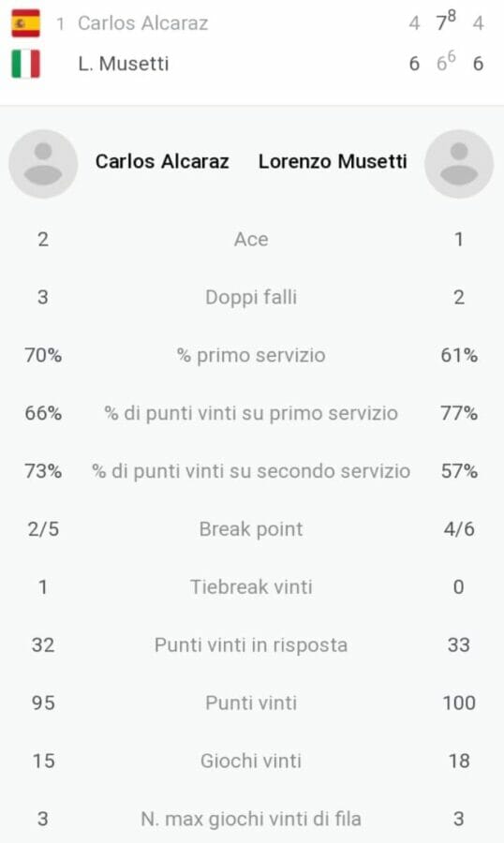
Task: Tap the Doppi falli statistic row
Action: (251, 297)
